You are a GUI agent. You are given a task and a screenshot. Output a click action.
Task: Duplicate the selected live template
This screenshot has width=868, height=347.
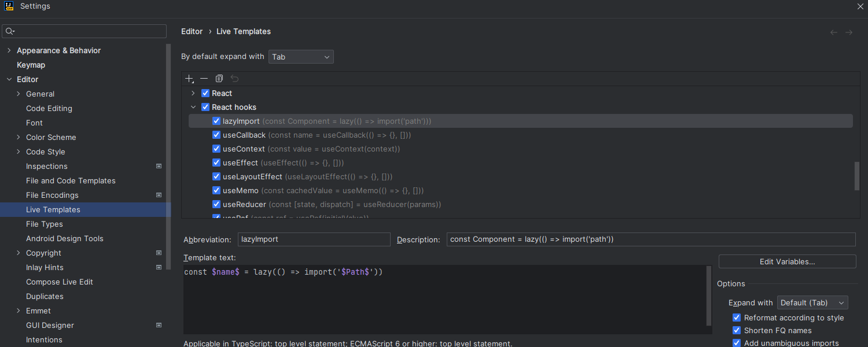coord(219,79)
